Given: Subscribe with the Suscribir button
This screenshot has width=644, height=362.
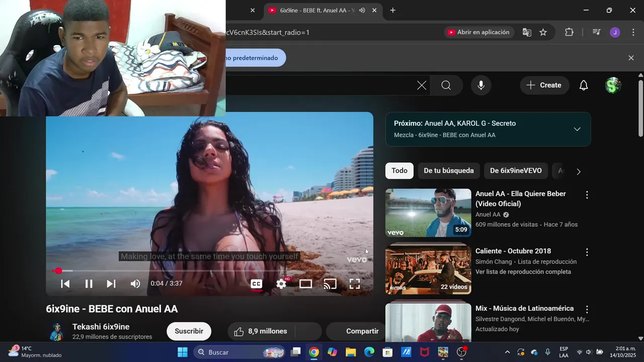Looking at the screenshot, I should [x=189, y=331].
